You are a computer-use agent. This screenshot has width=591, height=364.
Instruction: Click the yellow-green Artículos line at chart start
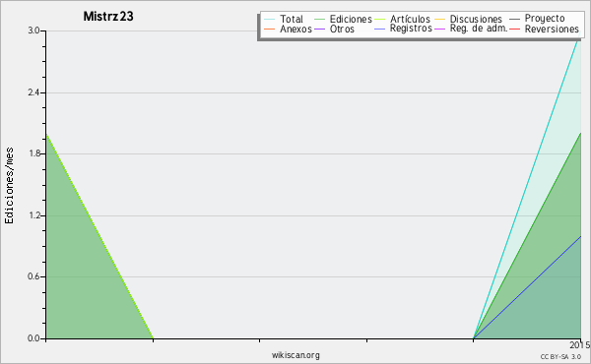pos(99,236)
